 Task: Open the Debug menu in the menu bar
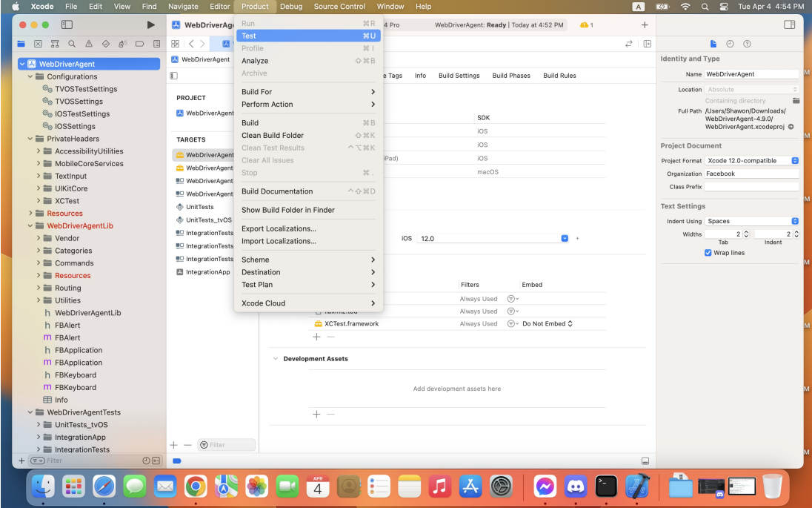(291, 7)
